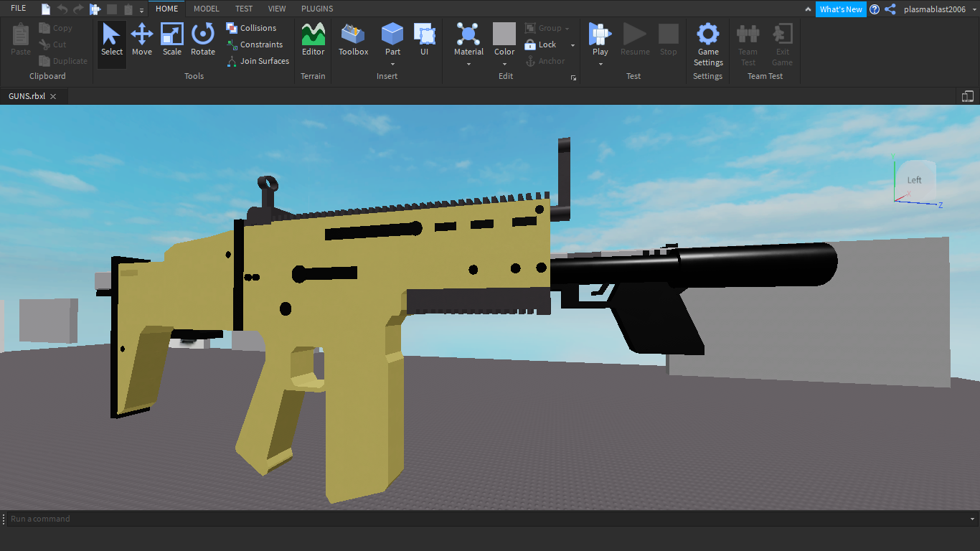Expand the Material dropdown arrow
This screenshot has height=551, width=980.
(x=468, y=65)
